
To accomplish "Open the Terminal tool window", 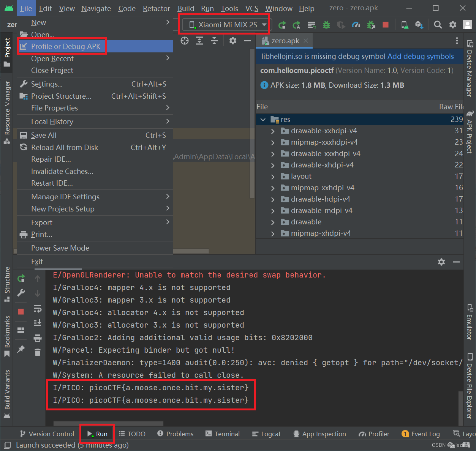I will pos(223,434).
